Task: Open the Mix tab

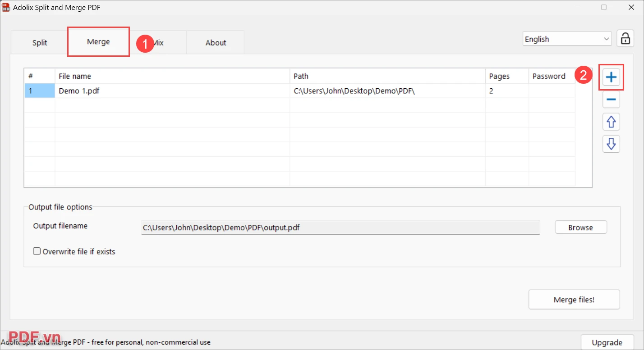Action: pos(158,43)
